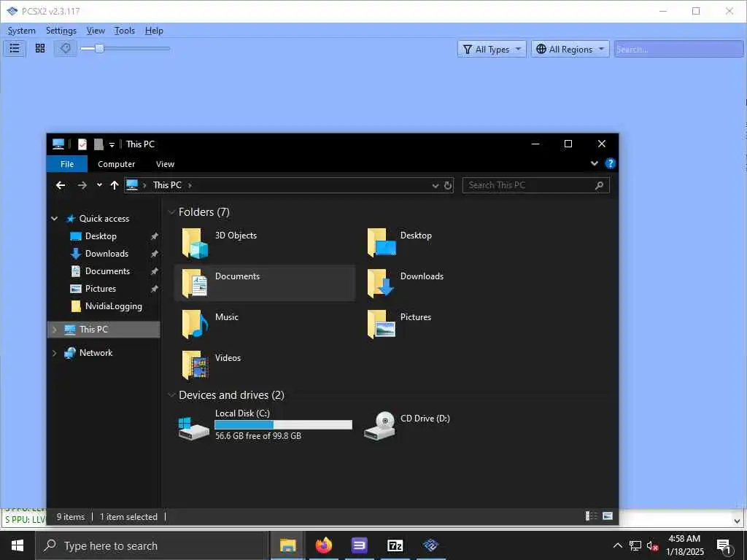Switch Explorer to details view
747x560 pixels.
click(591, 516)
